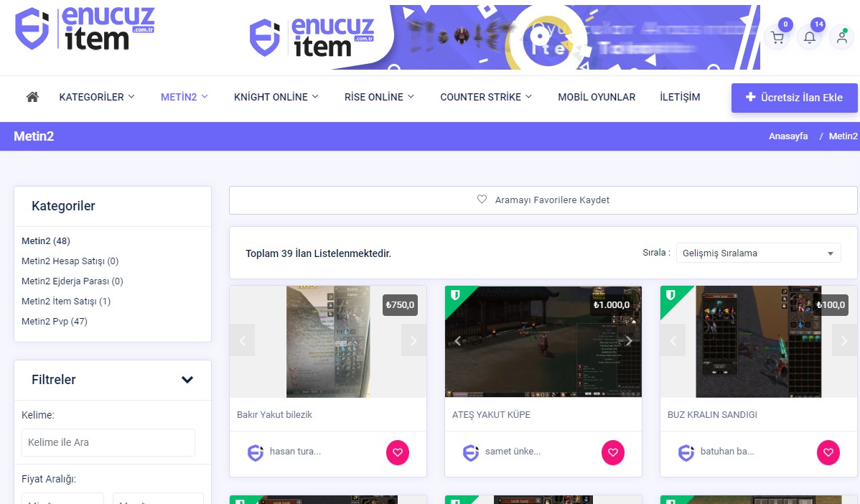Favorite the Bakır Yakut bilezik listing

(x=398, y=452)
